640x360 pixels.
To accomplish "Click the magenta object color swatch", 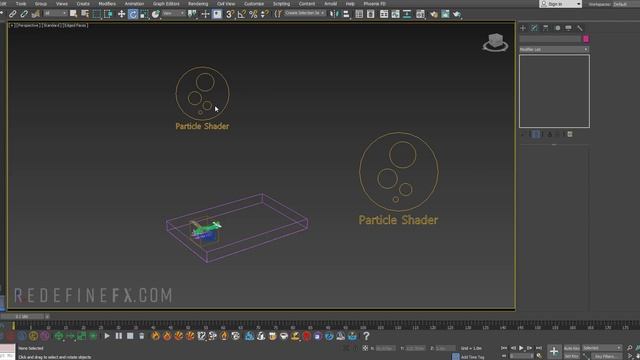I will 586,39.
